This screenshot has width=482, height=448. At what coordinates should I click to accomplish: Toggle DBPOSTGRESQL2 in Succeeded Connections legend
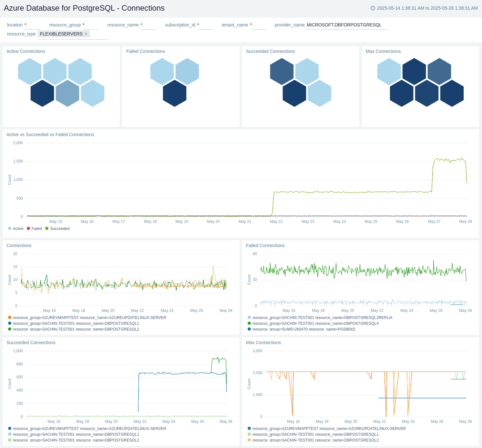[x=74, y=440]
